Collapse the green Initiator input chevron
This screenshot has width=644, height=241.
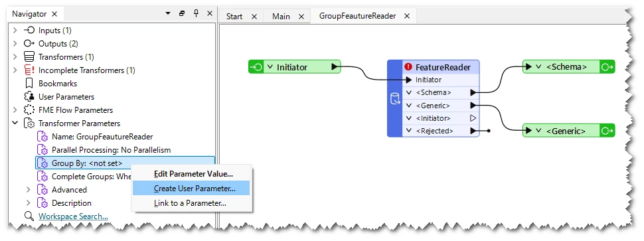270,67
